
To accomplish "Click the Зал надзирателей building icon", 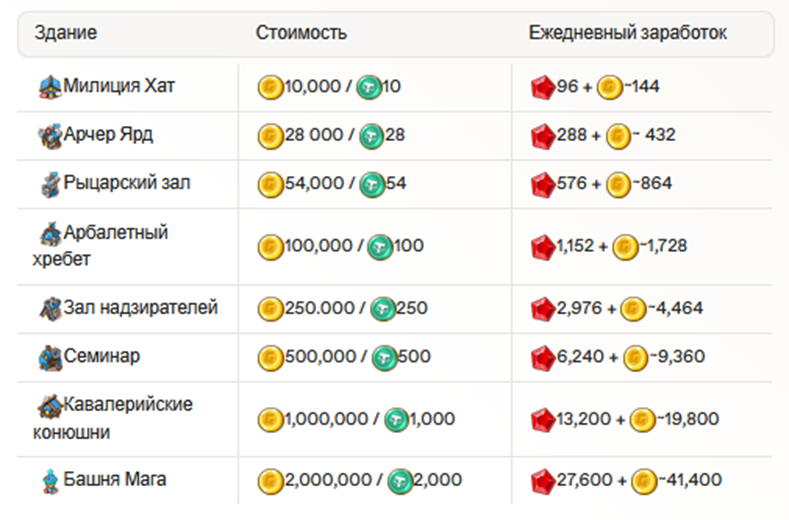I will [51, 308].
